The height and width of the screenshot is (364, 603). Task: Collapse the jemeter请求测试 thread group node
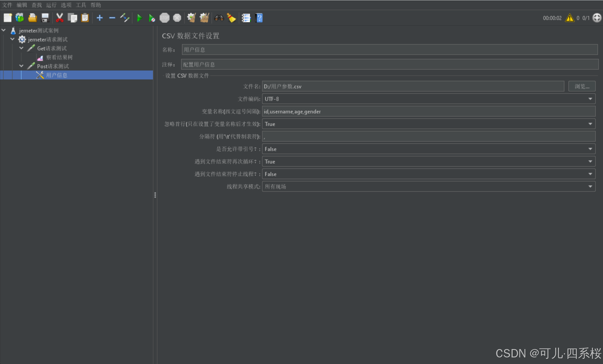click(x=13, y=39)
